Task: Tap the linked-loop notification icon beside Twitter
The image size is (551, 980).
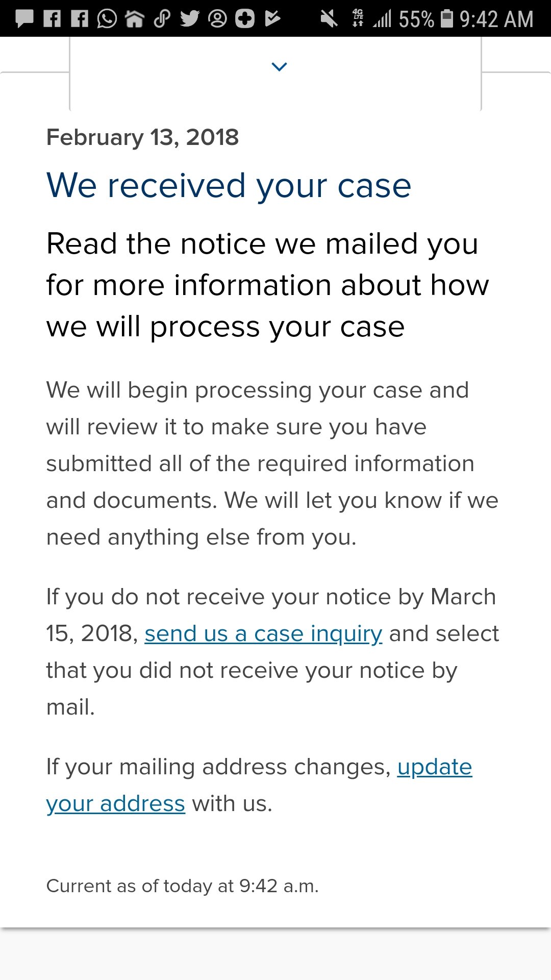Action: (162, 19)
